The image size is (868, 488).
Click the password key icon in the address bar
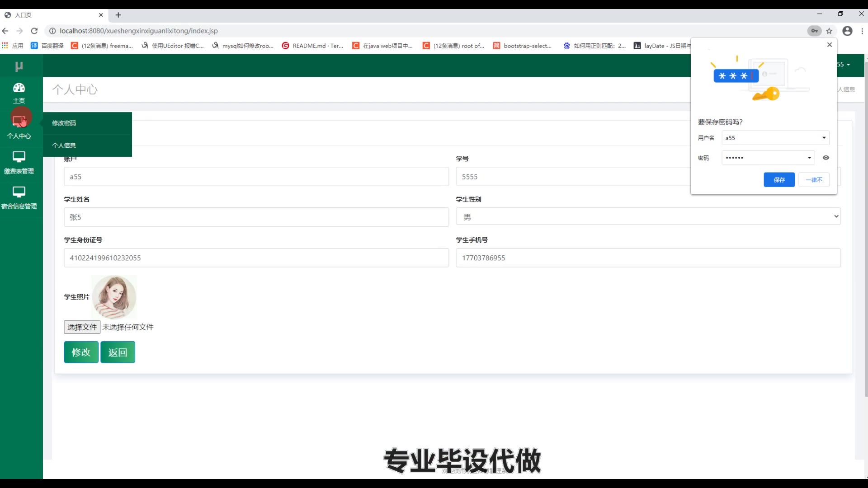click(814, 31)
